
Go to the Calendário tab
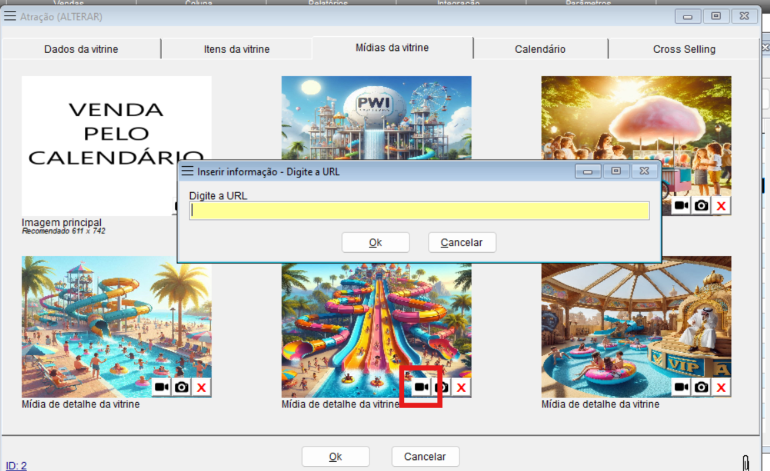click(x=540, y=49)
